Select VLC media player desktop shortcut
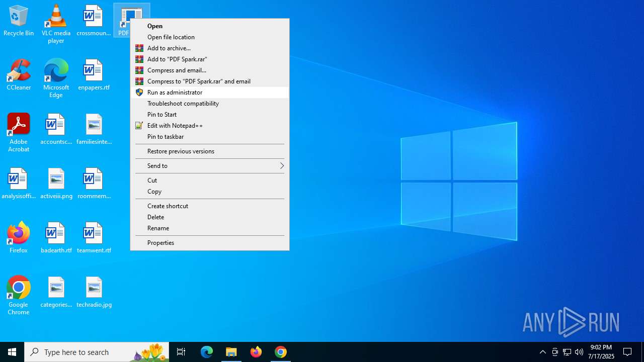 tap(56, 24)
